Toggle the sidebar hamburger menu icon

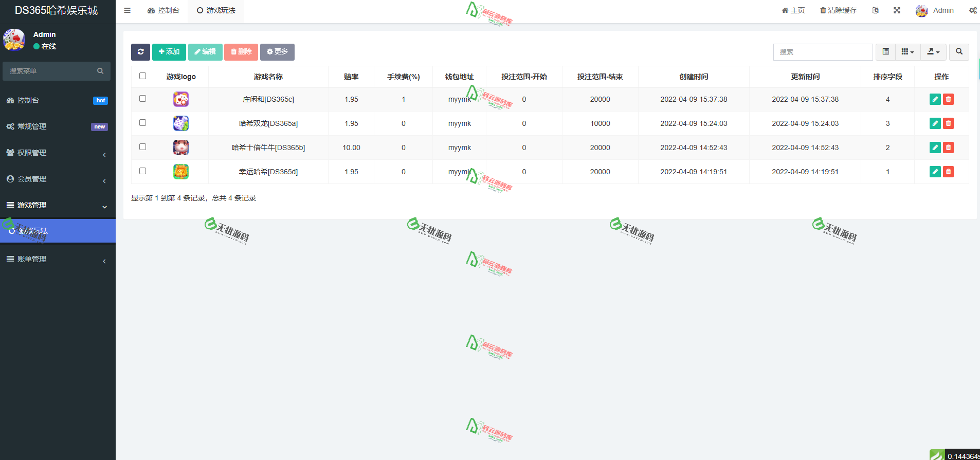coord(127,10)
